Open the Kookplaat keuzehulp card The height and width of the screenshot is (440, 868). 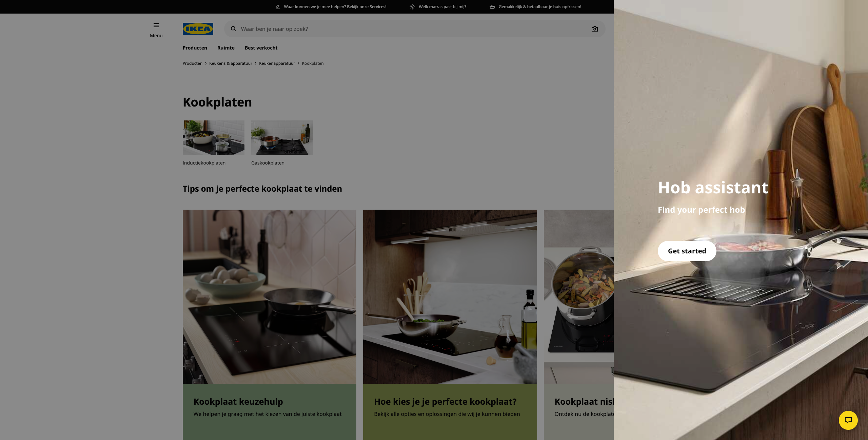click(270, 325)
